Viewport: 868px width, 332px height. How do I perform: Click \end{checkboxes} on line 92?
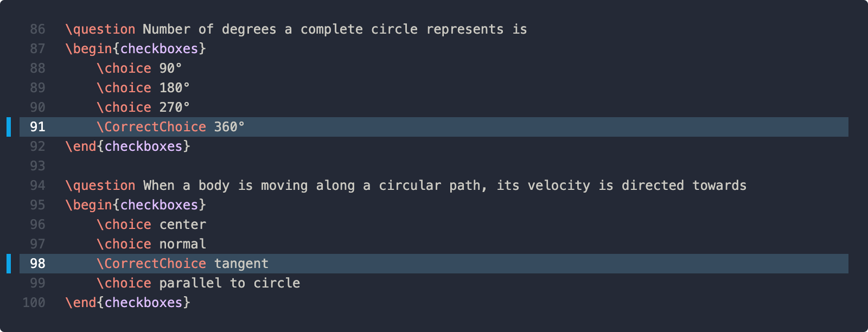(128, 146)
